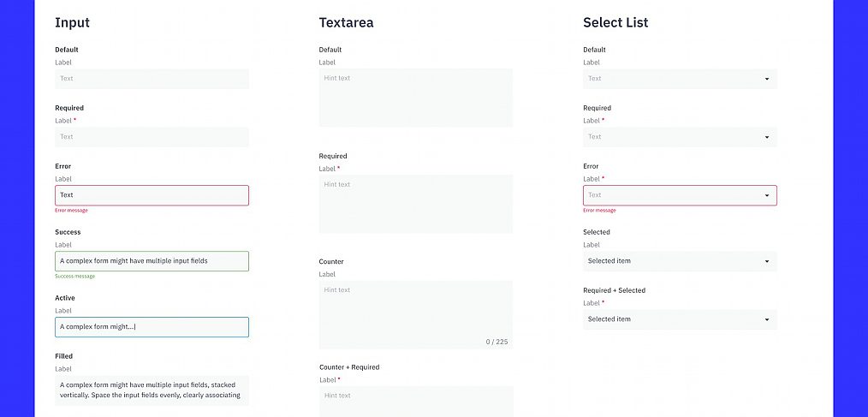Click the Error state input field
The width and height of the screenshot is (868, 417).
pyautogui.click(x=152, y=195)
